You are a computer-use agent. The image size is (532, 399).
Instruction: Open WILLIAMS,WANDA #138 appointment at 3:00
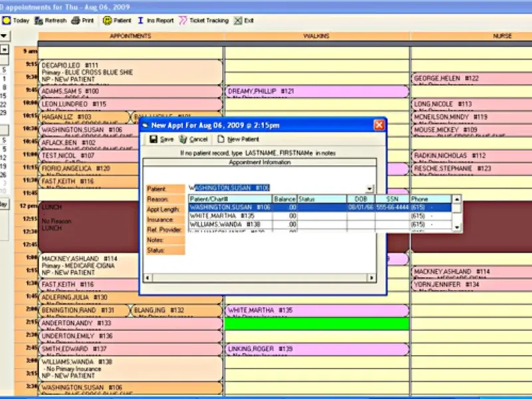click(x=130, y=368)
